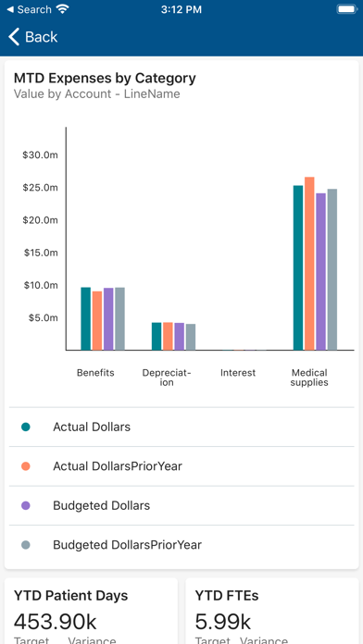Return to Search via status bar arrow
This screenshot has width=363, height=644.
[10, 9]
